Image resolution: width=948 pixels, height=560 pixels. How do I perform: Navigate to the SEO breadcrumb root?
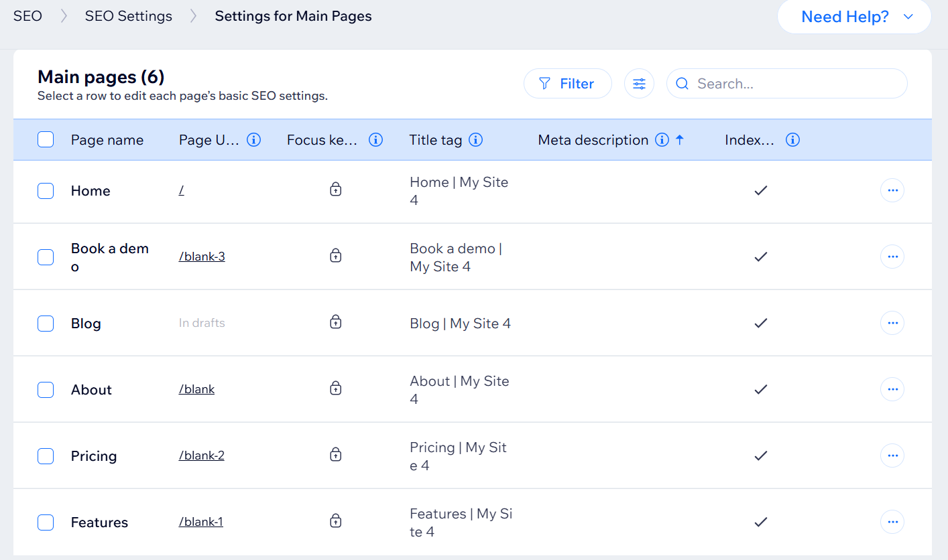[x=27, y=16]
